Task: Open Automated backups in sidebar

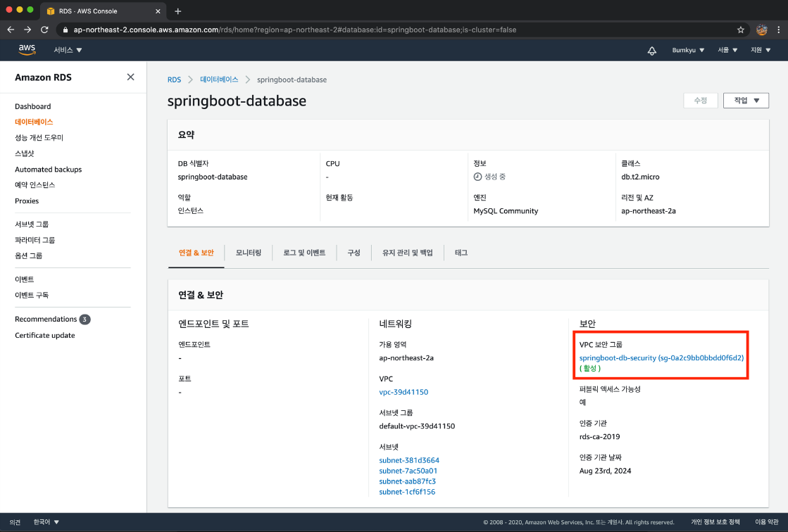Action: point(49,170)
